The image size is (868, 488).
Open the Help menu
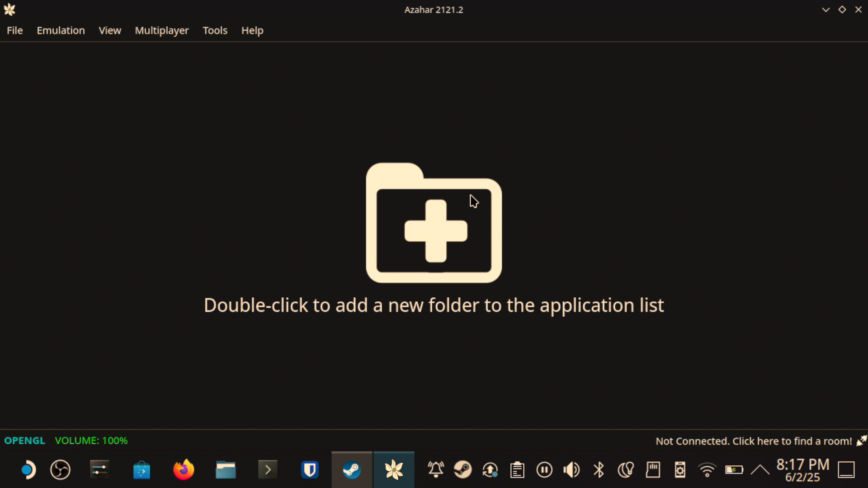click(252, 30)
